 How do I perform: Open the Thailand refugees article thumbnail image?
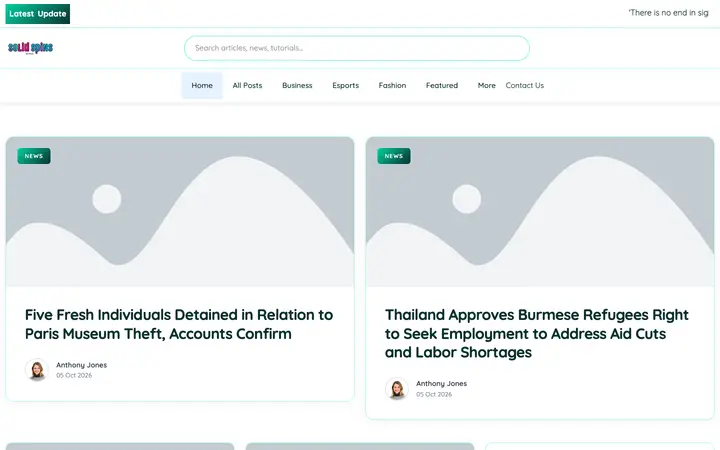pos(540,212)
